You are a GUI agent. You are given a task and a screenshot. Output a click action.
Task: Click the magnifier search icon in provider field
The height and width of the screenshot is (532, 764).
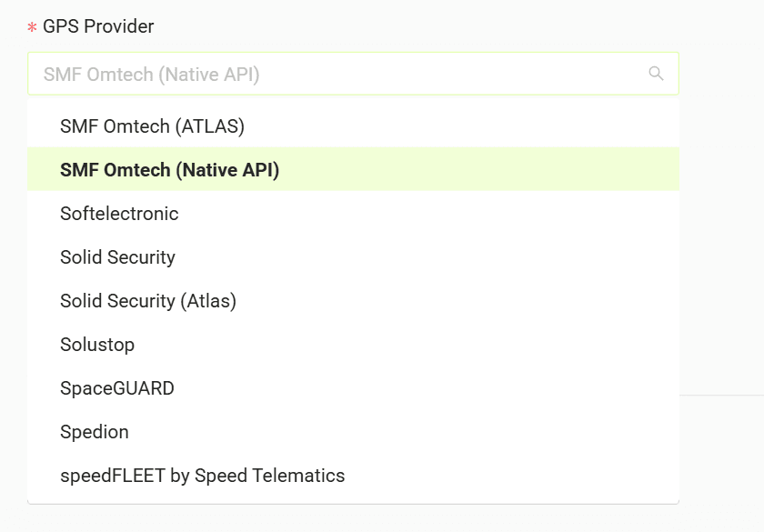656,74
